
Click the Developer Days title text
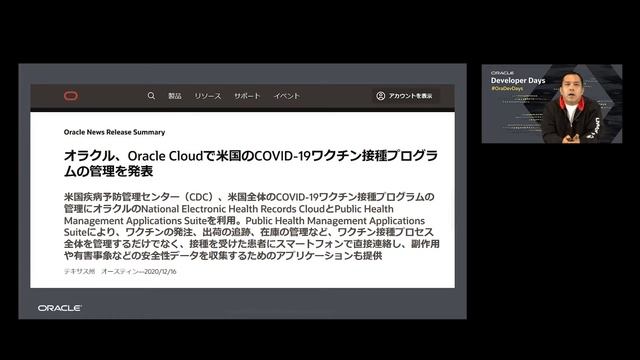point(518,80)
